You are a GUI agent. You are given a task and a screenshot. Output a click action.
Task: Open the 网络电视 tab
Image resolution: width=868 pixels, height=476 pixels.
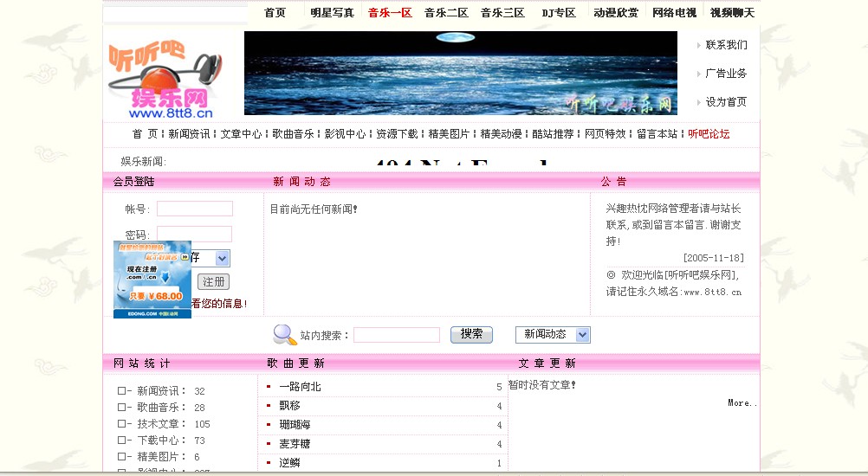coord(674,12)
